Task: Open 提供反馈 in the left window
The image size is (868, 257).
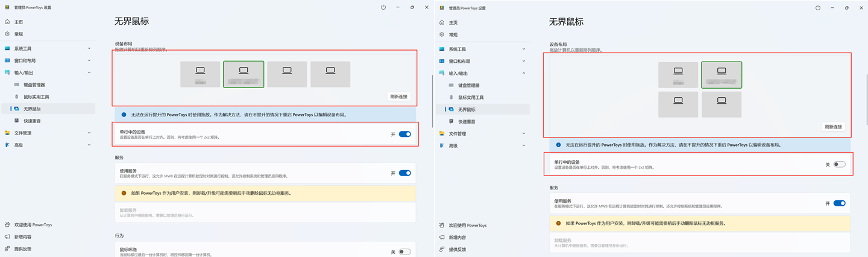Action: coord(23,249)
